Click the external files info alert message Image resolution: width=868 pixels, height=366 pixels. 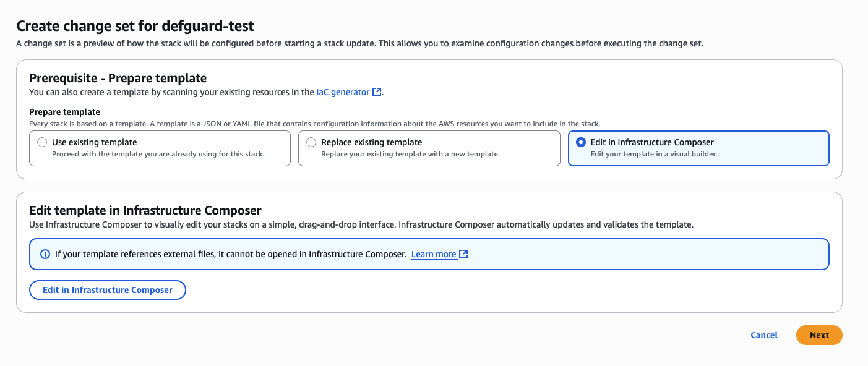point(230,254)
